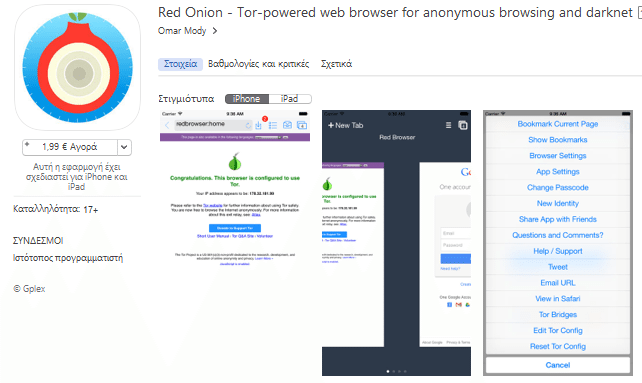Click the list icon in browser toolbar
The width and height of the screenshot is (642, 383).
[x=273, y=125]
